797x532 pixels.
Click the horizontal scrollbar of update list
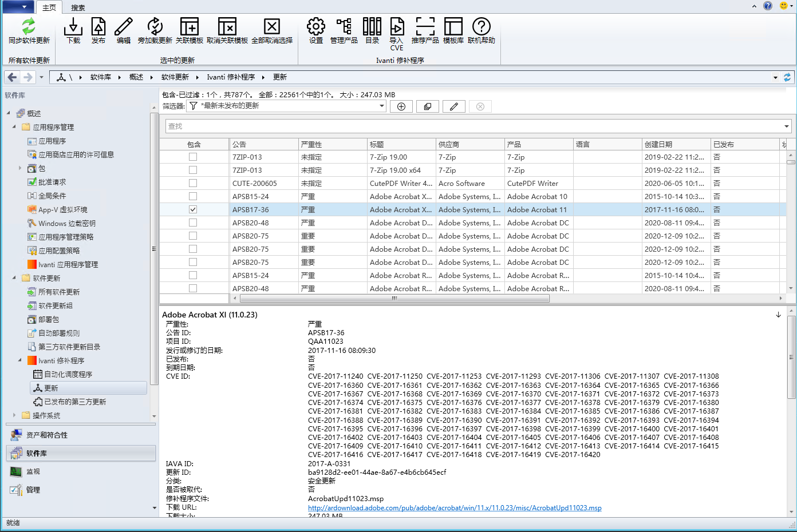tap(394, 298)
